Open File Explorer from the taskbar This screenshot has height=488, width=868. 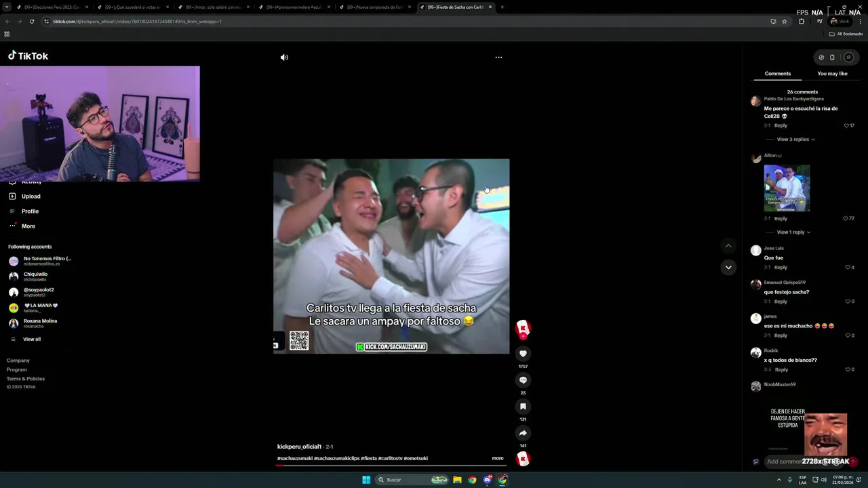pos(458,480)
